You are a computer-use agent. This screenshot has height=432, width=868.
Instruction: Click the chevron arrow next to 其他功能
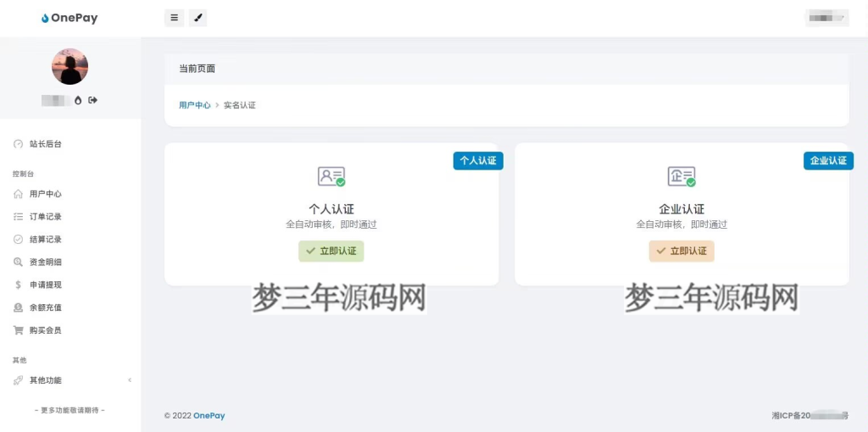point(130,380)
